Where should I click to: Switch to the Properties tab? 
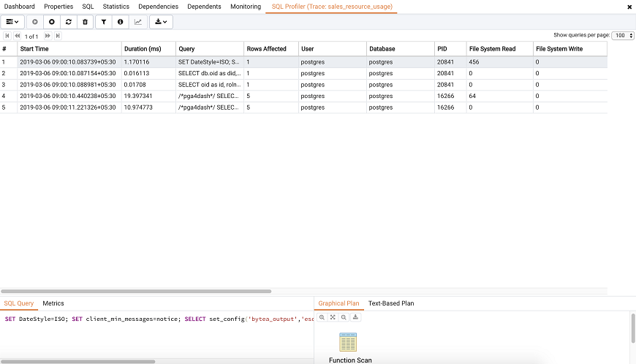[58, 7]
